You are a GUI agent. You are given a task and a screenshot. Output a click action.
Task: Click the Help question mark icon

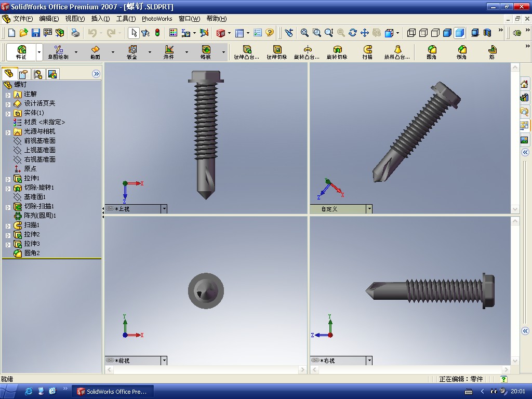(x=270, y=33)
